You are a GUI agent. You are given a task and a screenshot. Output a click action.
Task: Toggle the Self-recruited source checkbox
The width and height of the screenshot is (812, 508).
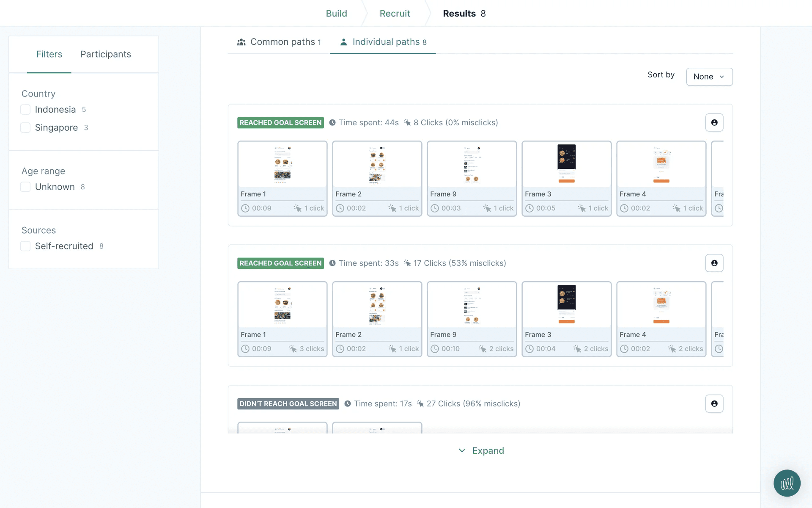tap(25, 246)
